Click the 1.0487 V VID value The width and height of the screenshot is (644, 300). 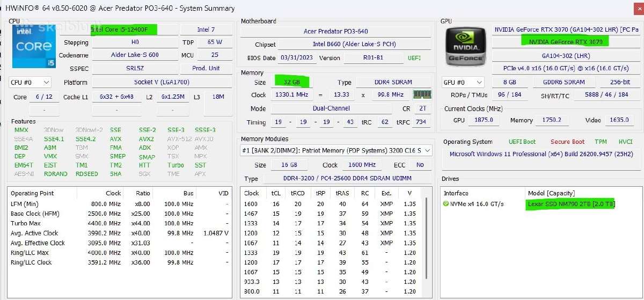click(x=215, y=233)
